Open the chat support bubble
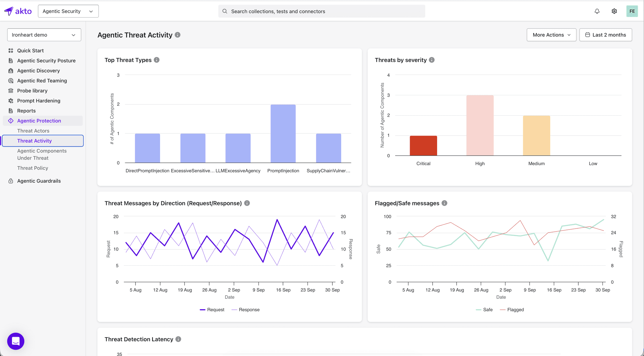 pos(16,341)
